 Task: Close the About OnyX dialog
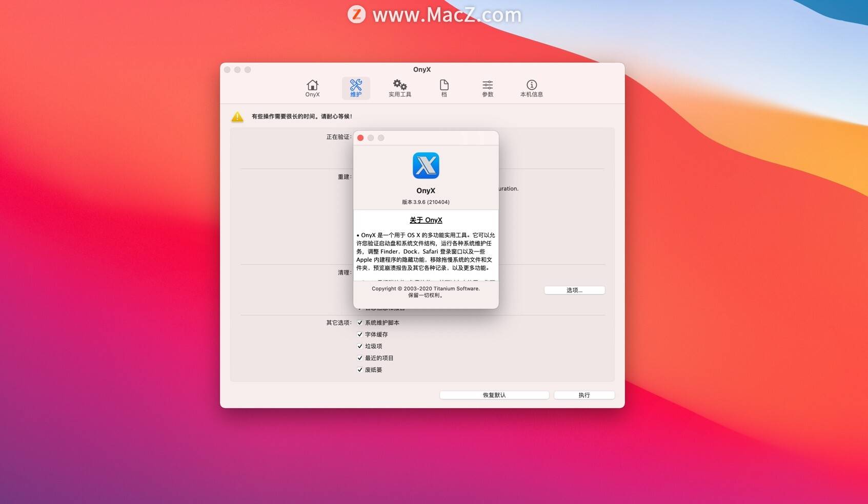[360, 138]
